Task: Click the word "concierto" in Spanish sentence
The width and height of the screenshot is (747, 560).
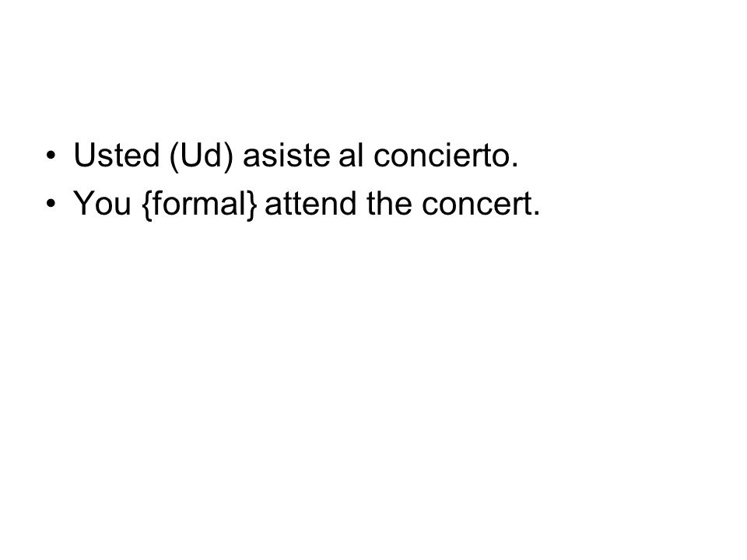Action: [x=441, y=156]
